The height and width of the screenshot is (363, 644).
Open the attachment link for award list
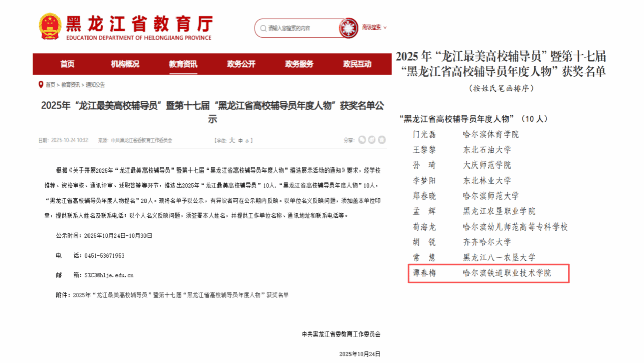[181, 295]
